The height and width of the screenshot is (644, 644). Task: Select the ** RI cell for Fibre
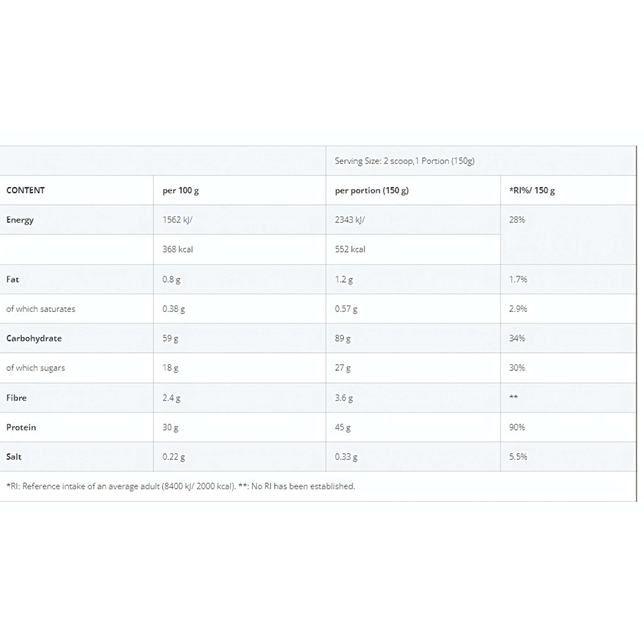pyautogui.click(x=513, y=397)
